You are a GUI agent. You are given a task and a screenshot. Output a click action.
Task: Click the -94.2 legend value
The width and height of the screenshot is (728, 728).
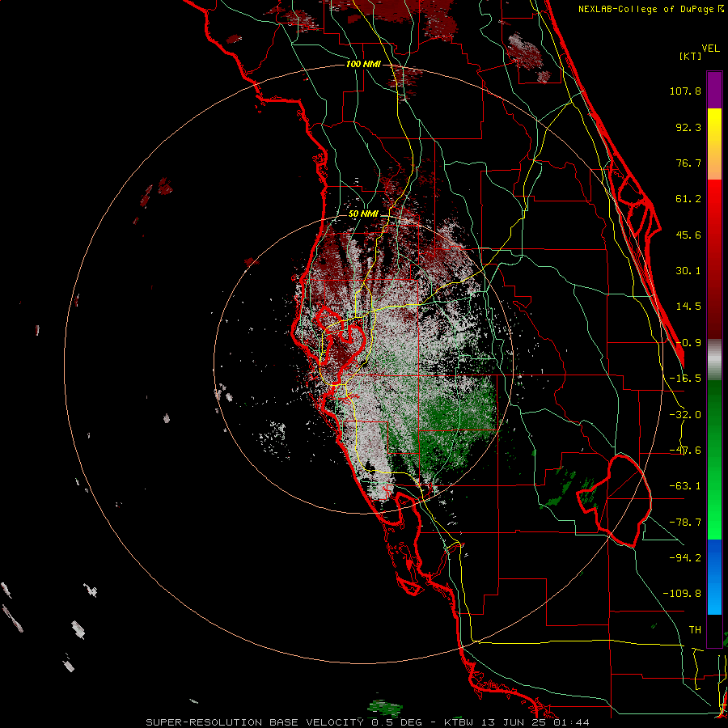click(x=685, y=557)
